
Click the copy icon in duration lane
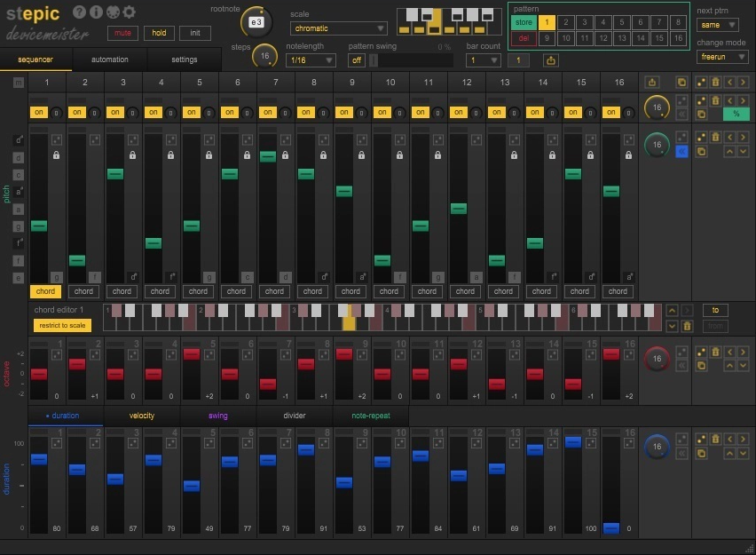pos(701,453)
